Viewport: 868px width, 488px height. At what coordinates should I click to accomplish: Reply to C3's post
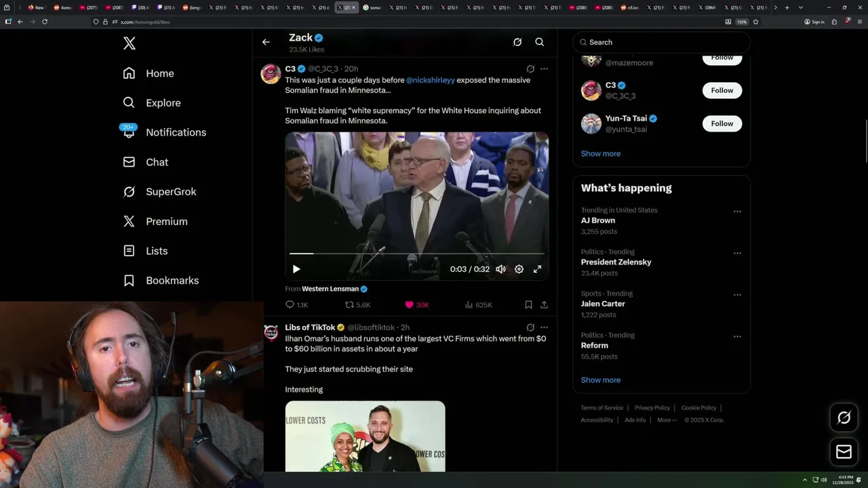pyautogui.click(x=296, y=305)
